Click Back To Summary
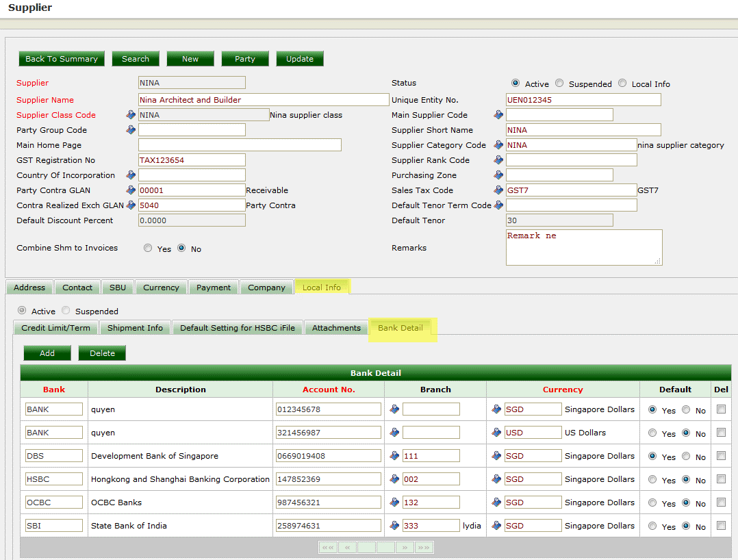Screen dimensions: 738x560 pyautogui.click(x=61, y=58)
